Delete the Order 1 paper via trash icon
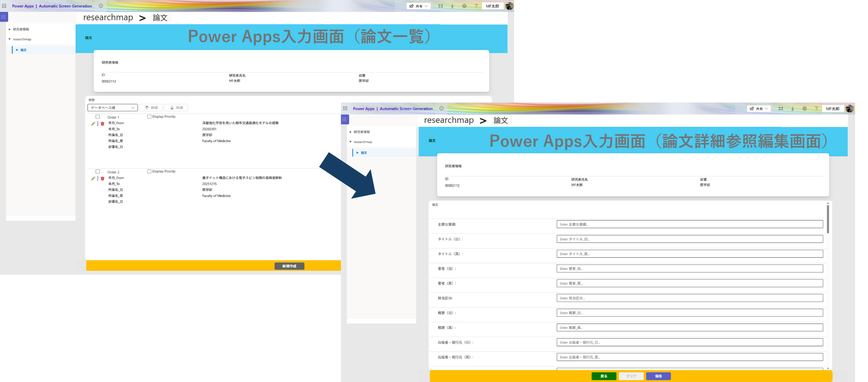This screenshot has height=382, width=868. click(102, 124)
